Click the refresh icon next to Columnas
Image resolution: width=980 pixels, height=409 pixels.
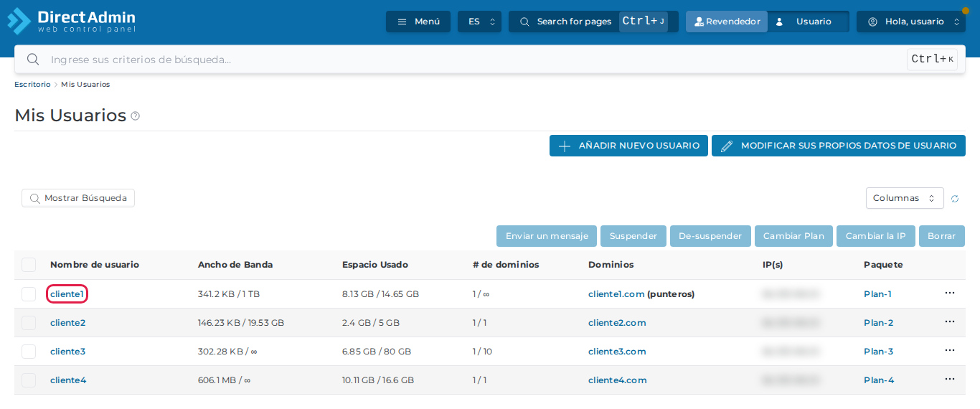pyautogui.click(x=955, y=199)
